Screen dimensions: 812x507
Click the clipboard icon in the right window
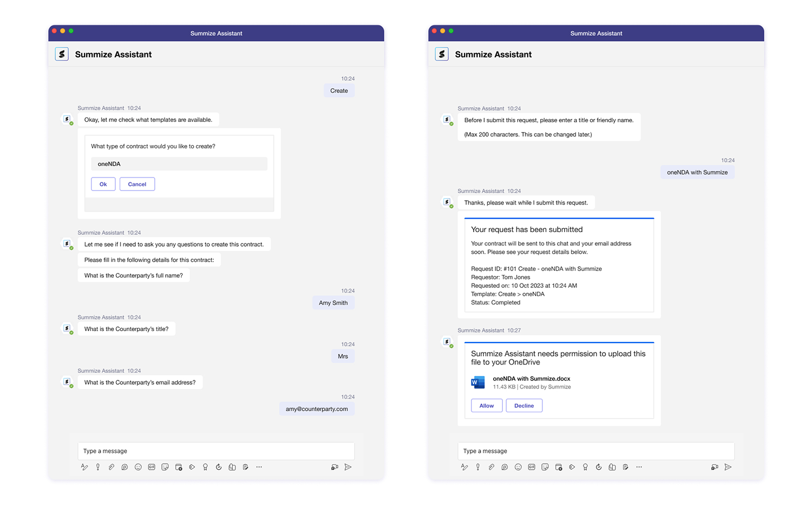pyautogui.click(x=626, y=467)
